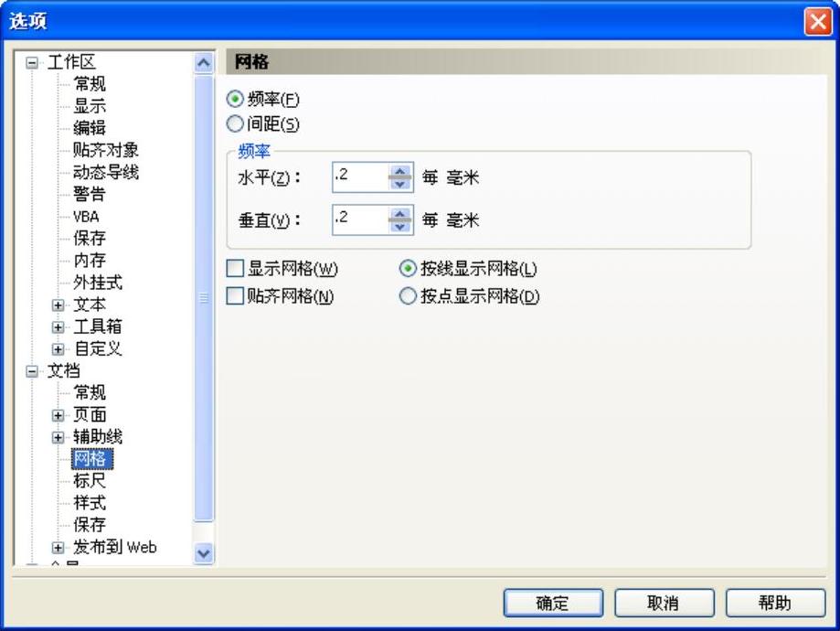Select 常规 under 文档
The width and height of the screenshot is (840, 631).
tap(90, 392)
